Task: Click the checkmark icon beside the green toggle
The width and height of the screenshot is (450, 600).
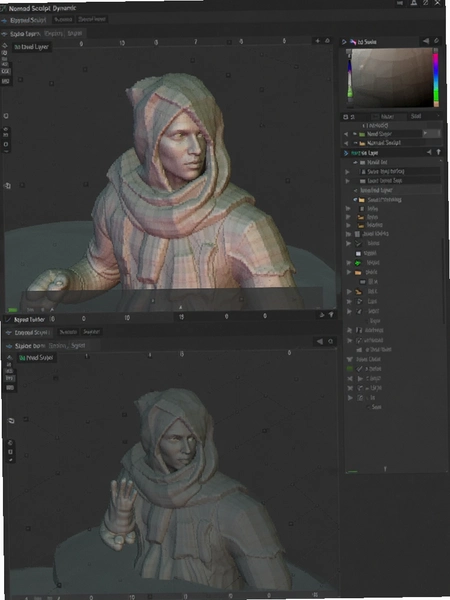Action: 359,369
